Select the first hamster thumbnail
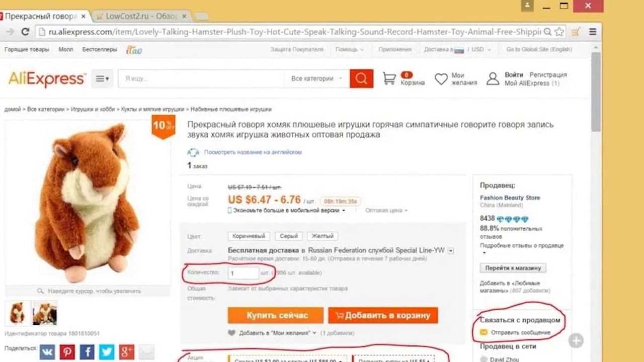The height and width of the screenshot is (362, 644). coord(17,313)
